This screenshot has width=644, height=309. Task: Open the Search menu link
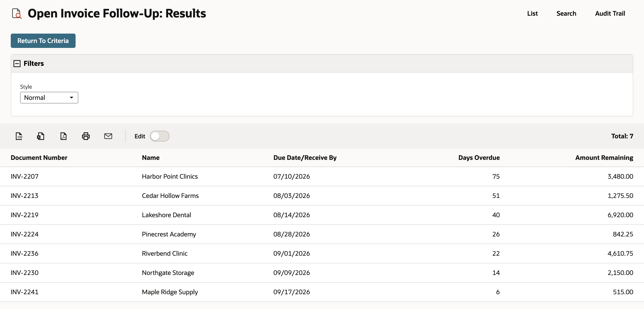[566, 13]
